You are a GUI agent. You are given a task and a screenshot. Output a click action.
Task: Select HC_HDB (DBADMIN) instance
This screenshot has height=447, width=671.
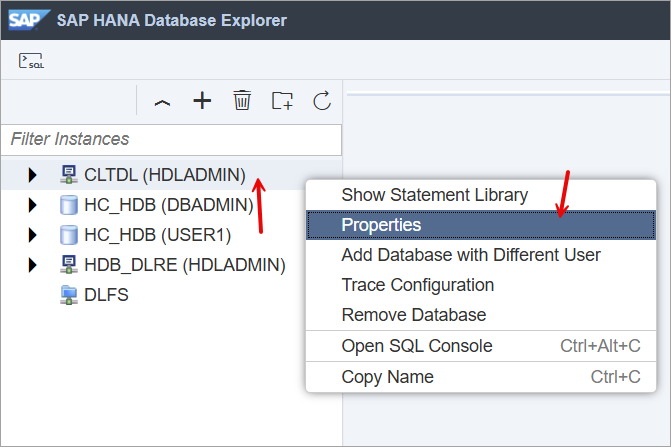click(x=169, y=205)
